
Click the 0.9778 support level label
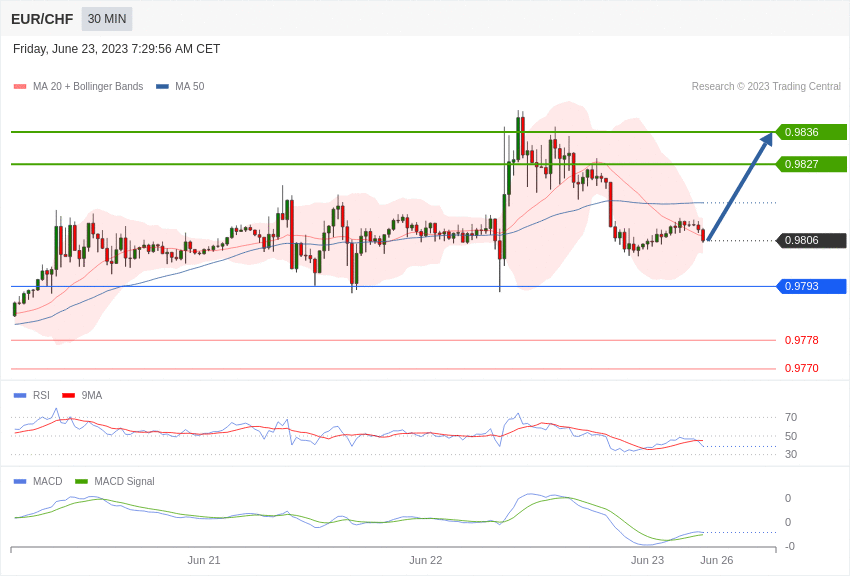click(x=802, y=340)
